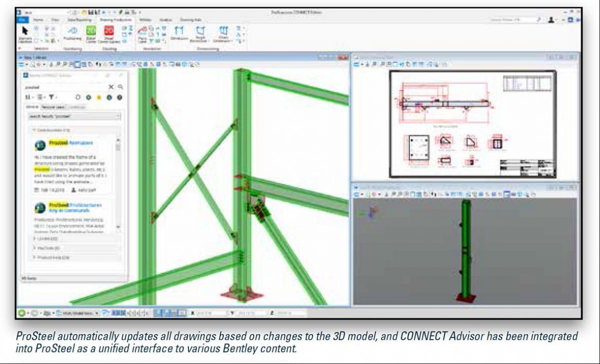This screenshot has width=600, height=364.
Task: Expand the Product Help results section
Action: coord(75,257)
